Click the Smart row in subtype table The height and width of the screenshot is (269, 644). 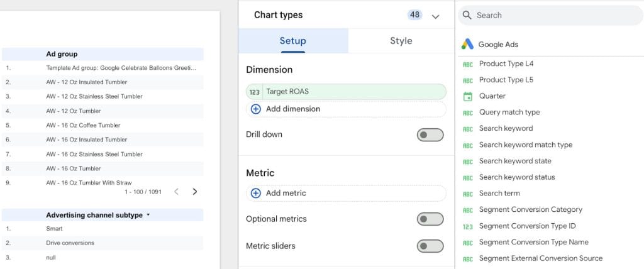(103, 229)
